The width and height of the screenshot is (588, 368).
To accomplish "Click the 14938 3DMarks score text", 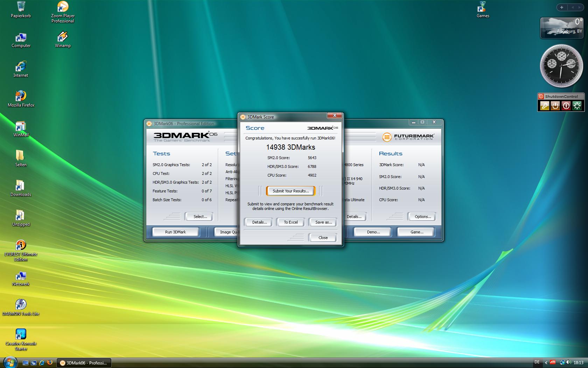I will (x=290, y=147).
